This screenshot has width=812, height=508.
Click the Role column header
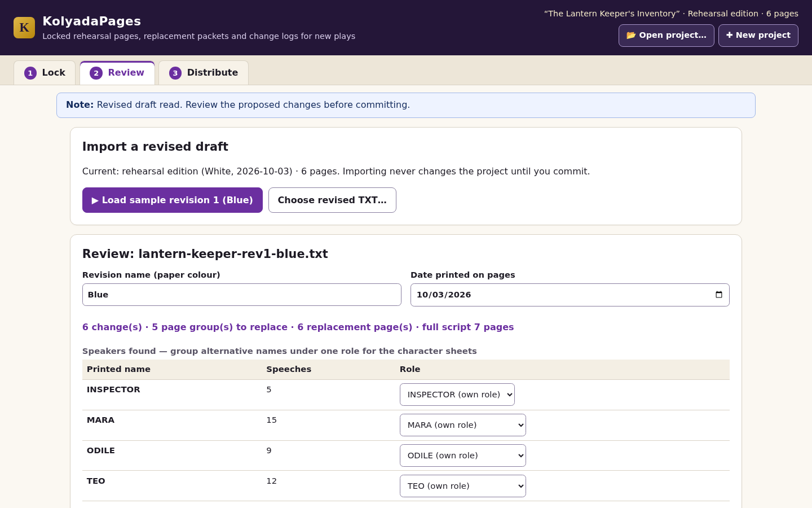click(x=410, y=369)
